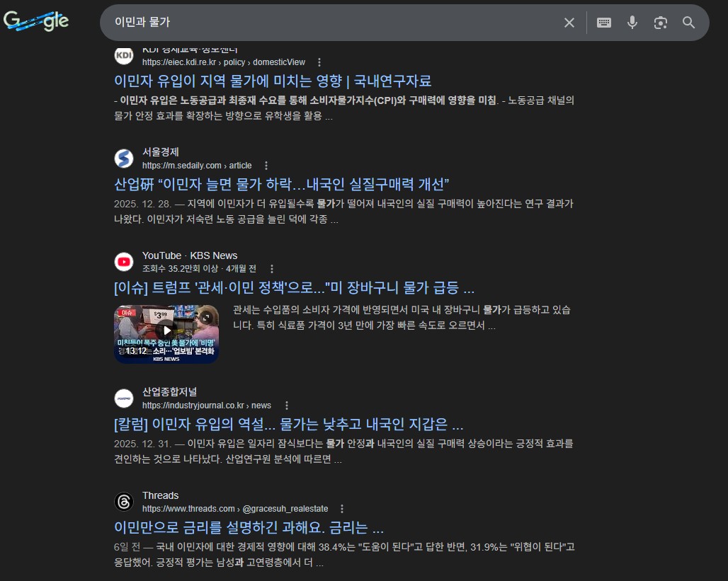Open more options for 산업종합저널 result
The width and height of the screenshot is (728, 581).
coord(286,405)
